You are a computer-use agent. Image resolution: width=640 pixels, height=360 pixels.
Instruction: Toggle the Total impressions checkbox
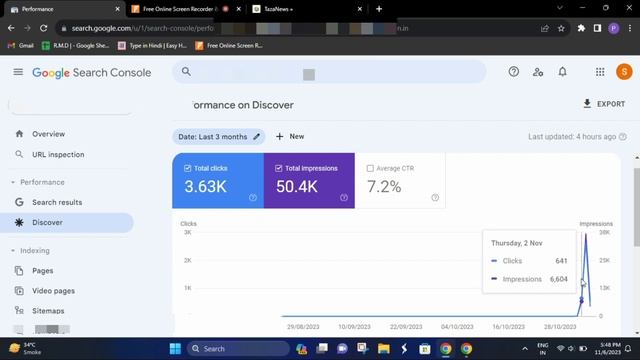coord(278,168)
